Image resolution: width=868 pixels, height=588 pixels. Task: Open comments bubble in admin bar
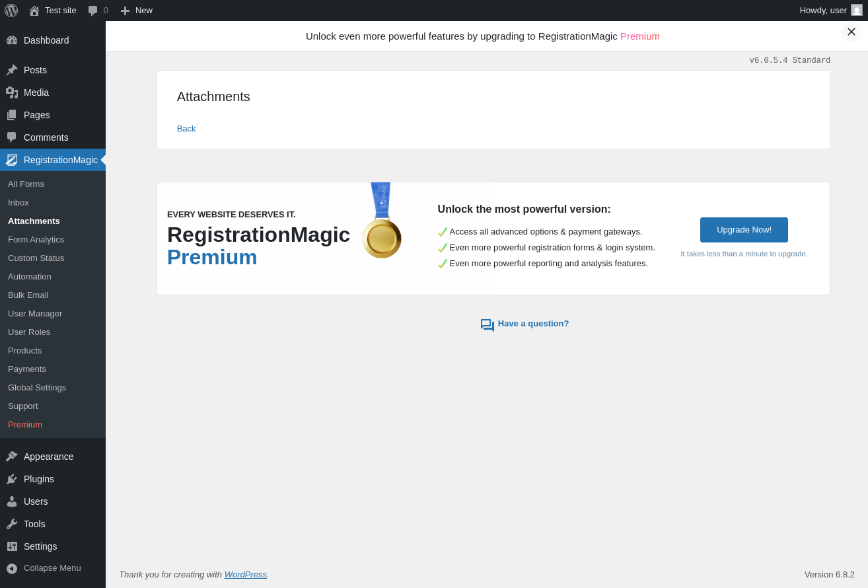click(93, 11)
